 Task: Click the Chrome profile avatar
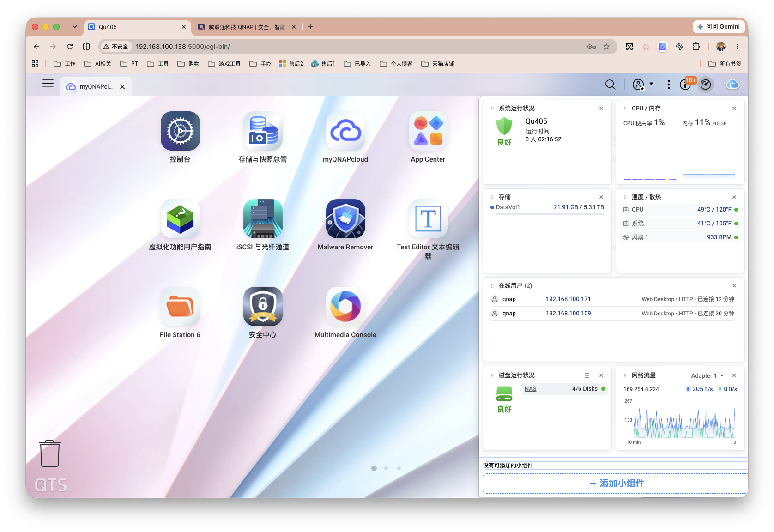click(x=721, y=47)
